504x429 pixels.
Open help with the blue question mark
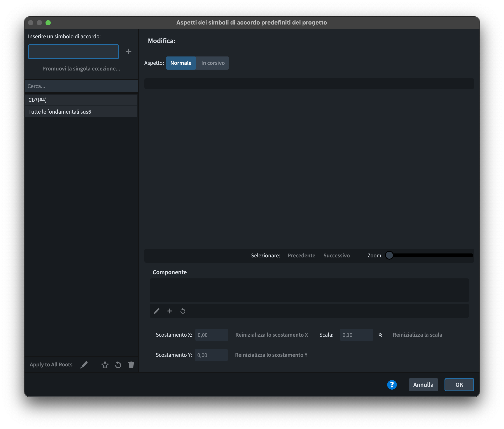(392, 385)
